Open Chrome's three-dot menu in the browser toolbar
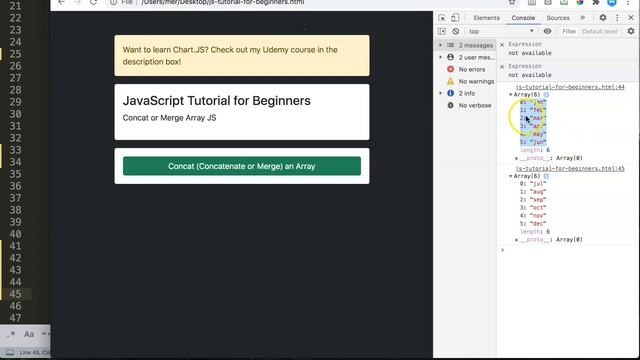Image resolution: width=640 pixels, height=360 pixels. [x=628, y=2]
